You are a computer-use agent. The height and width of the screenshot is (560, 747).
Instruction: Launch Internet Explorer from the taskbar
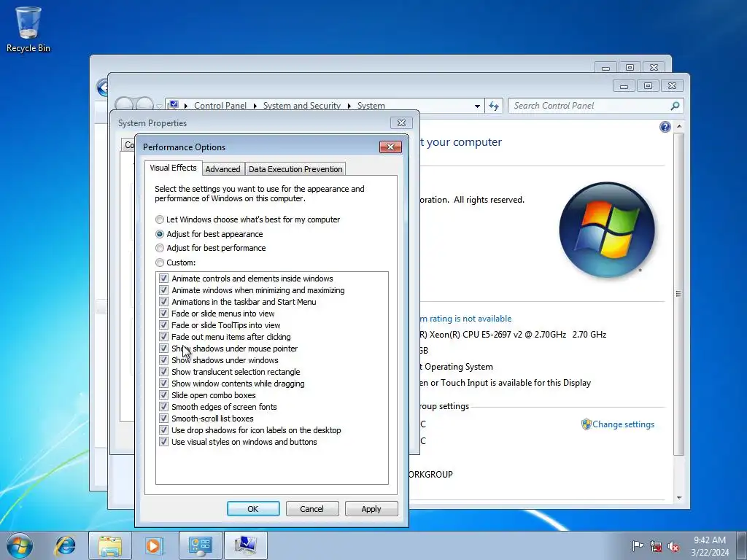[65, 545]
